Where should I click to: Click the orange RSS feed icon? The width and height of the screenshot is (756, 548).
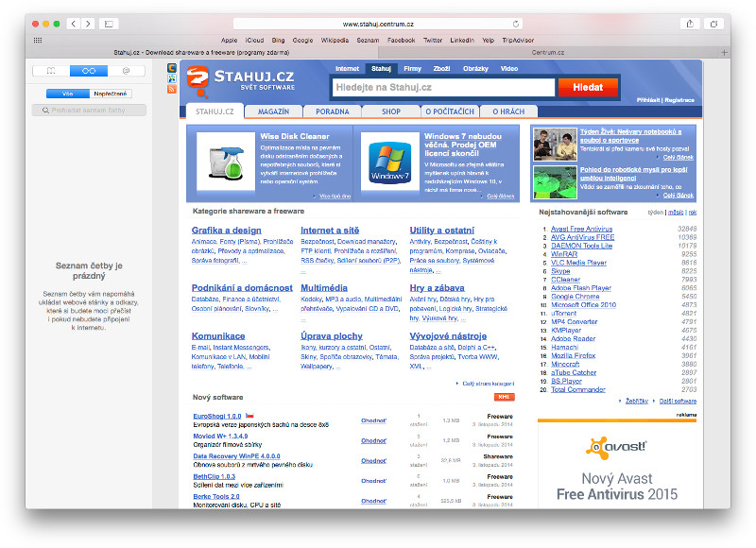click(x=172, y=89)
